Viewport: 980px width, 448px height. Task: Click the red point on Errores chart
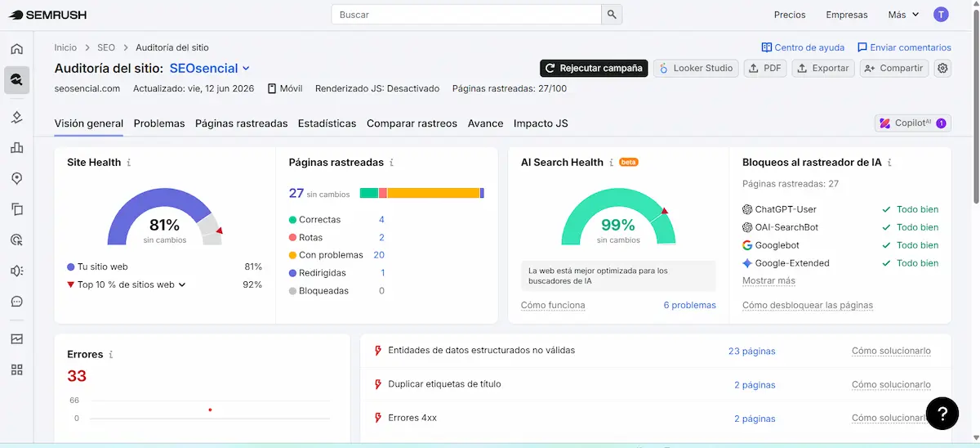pos(210,410)
